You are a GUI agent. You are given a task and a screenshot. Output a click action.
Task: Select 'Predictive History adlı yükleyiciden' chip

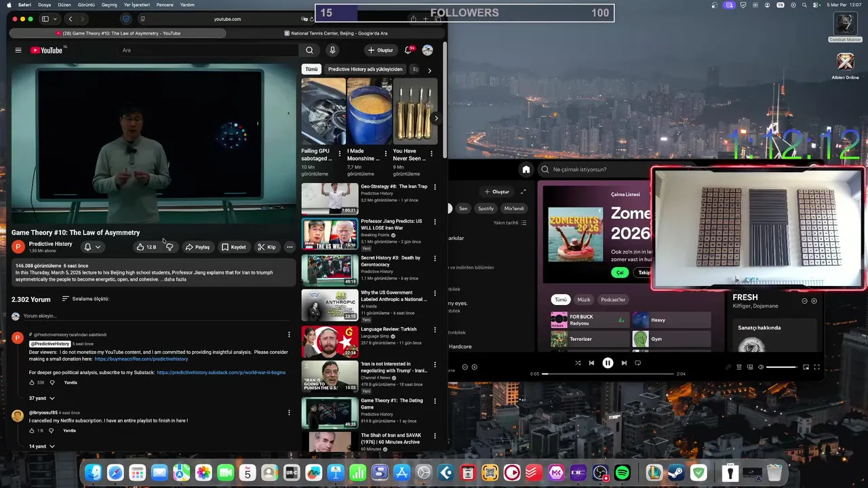pyautogui.click(x=366, y=69)
